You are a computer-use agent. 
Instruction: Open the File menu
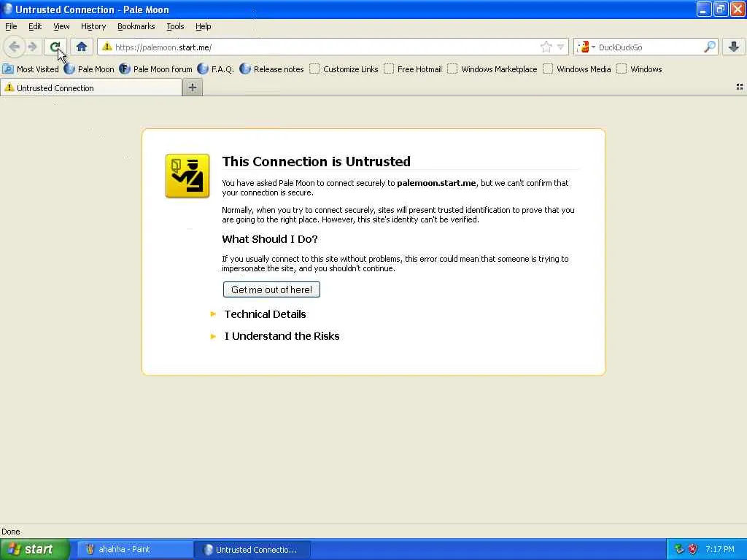[x=11, y=26]
